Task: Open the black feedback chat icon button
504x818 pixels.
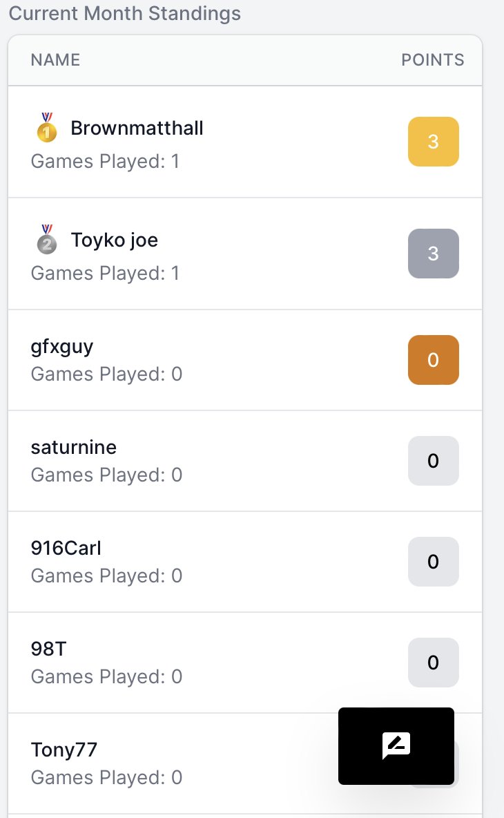Action: [x=396, y=746]
